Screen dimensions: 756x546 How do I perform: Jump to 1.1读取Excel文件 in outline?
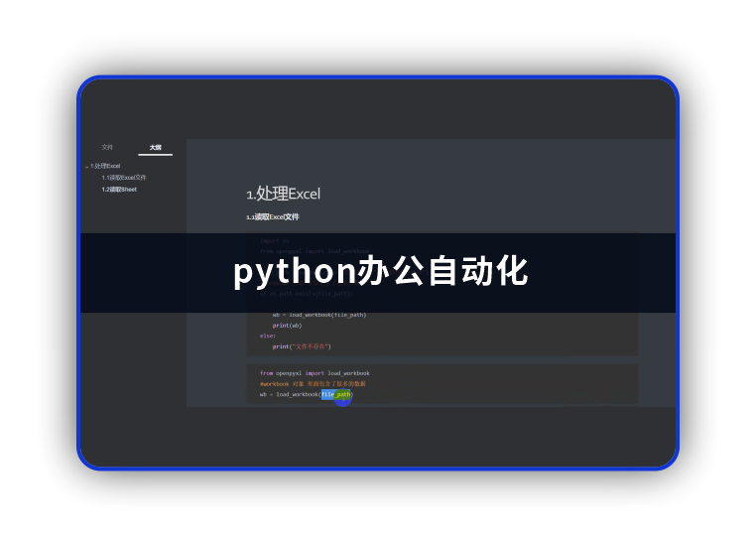pyautogui.click(x=124, y=178)
